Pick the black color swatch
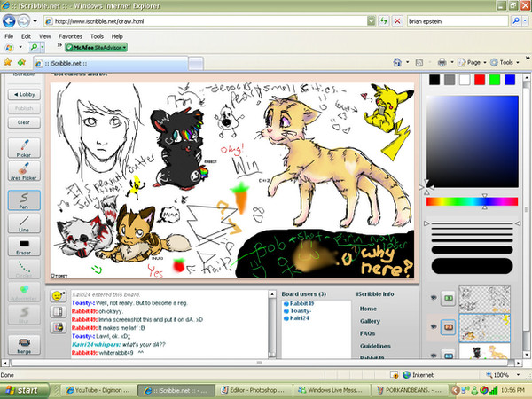Viewport: 532px width, 399px height. coord(434,80)
